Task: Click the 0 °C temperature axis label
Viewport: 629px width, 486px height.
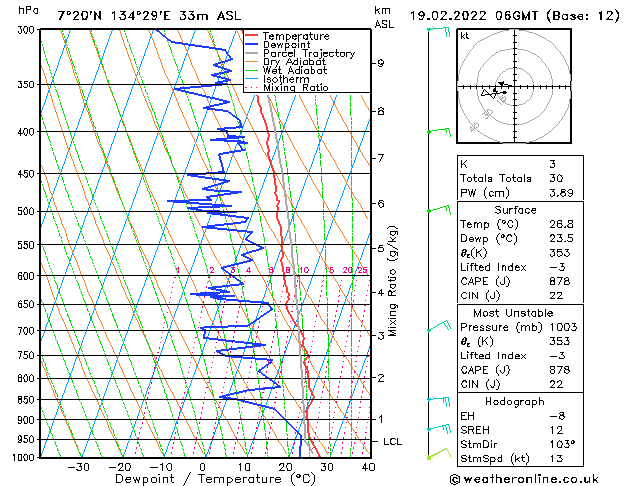Action: (x=203, y=467)
